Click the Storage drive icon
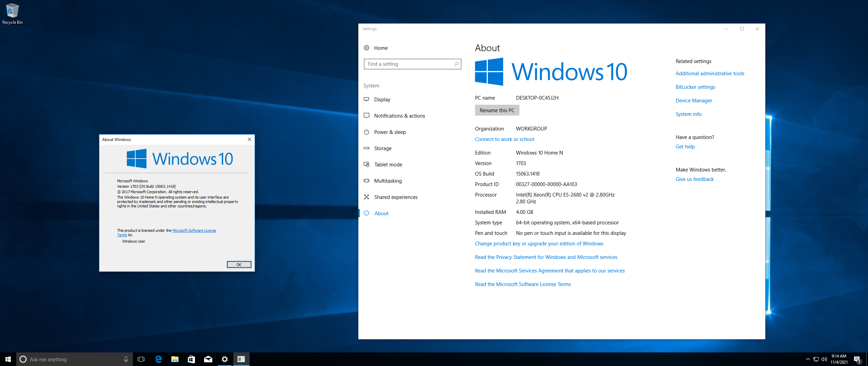Screen dimensions: 868x366 point(367,148)
